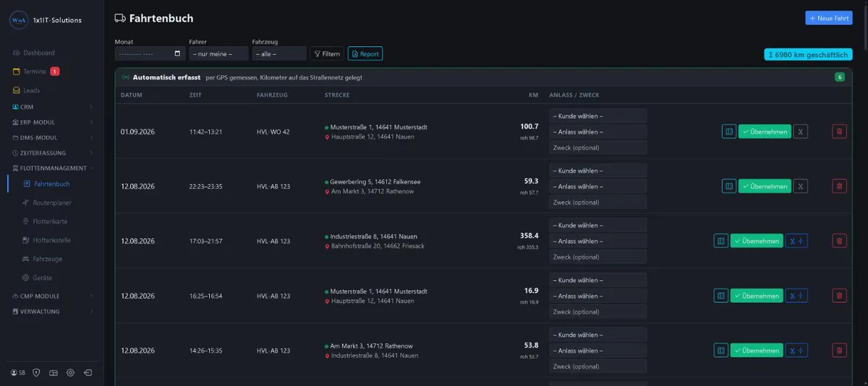Screen dimensions: 868x386
Task: Click the calendar icon in the Monat field
Action: click(178, 53)
